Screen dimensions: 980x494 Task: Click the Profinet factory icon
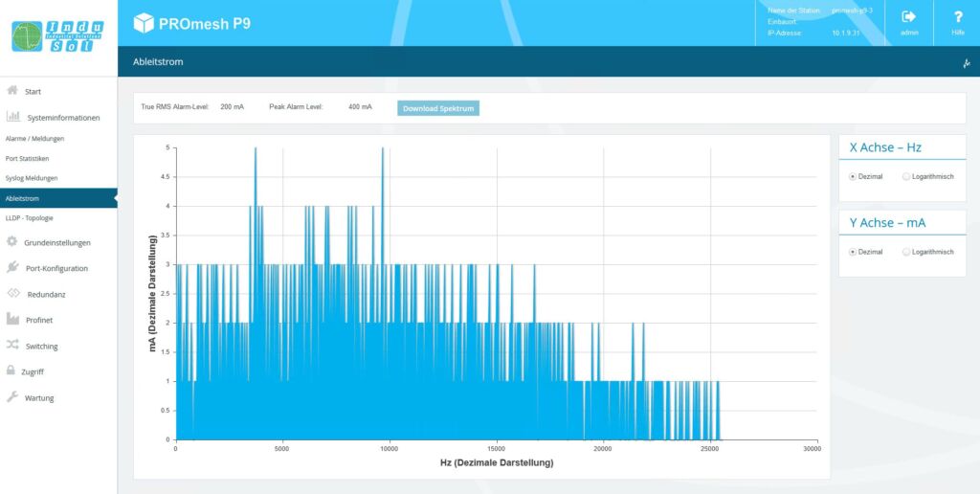coord(12,320)
